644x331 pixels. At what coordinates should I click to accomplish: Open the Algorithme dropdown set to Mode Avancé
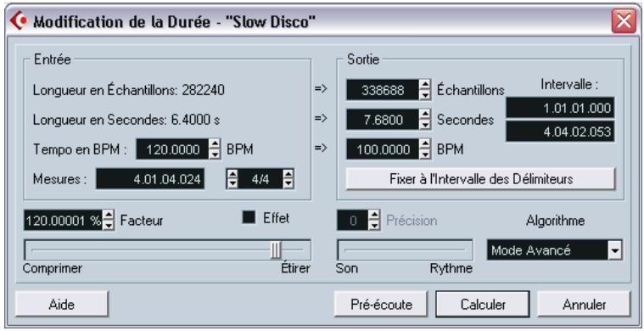(555, 250)
